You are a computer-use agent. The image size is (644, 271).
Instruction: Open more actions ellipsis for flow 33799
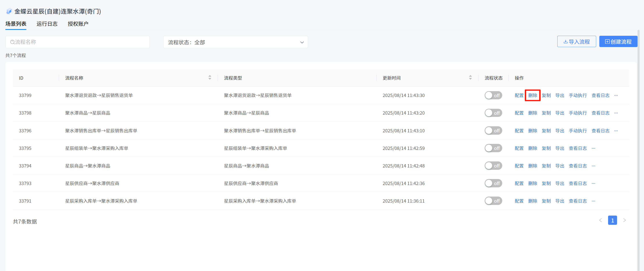pyautogui.click(x=616, y=95)
